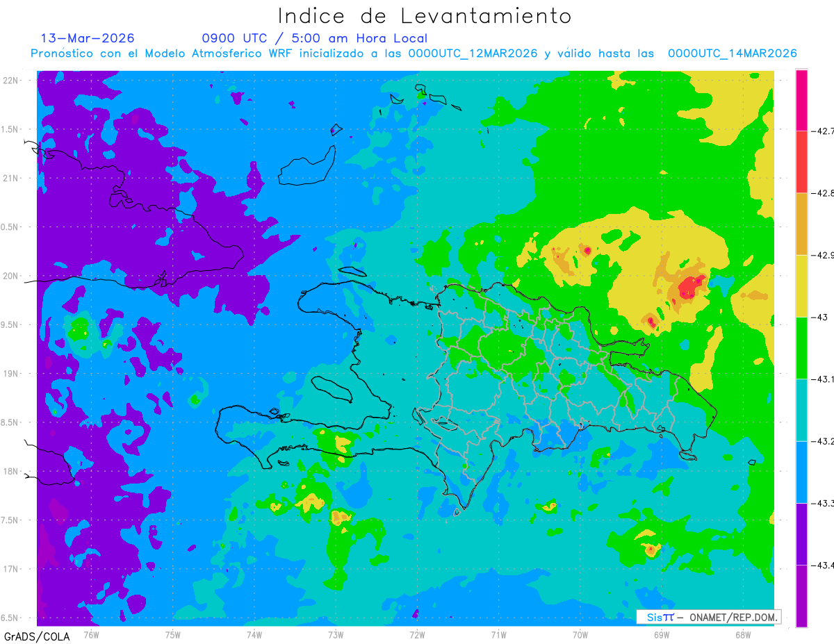Click the "72W" longitude label

[417, 634]
